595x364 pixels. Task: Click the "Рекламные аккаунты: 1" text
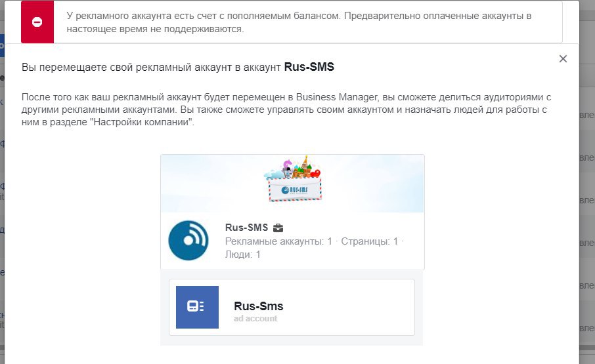coord(278,241)
